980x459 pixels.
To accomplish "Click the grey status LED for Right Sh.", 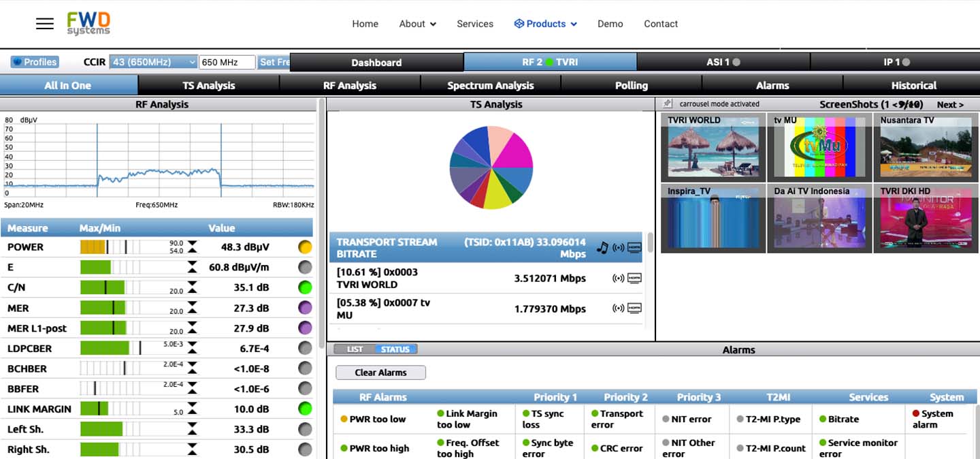I will (x=305, y=449).
